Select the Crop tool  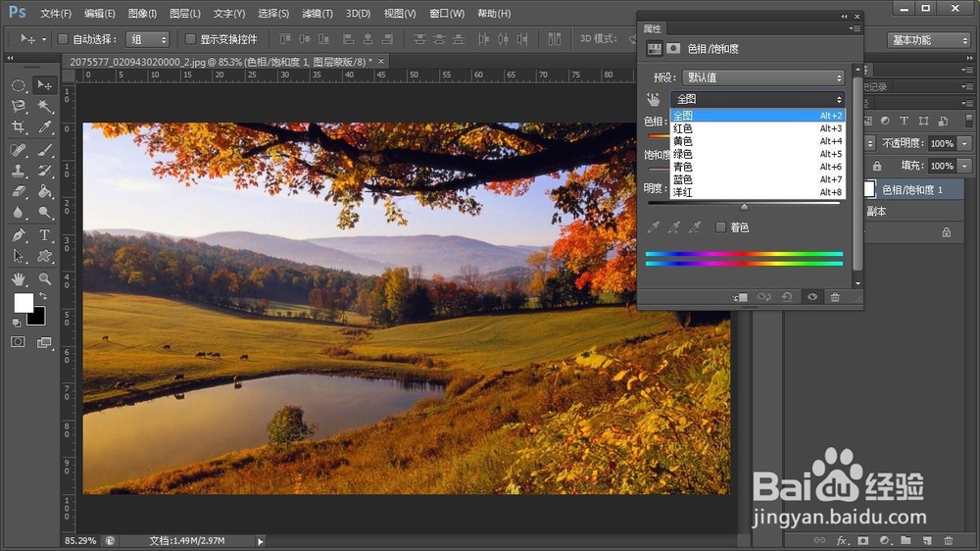point(18,126)
